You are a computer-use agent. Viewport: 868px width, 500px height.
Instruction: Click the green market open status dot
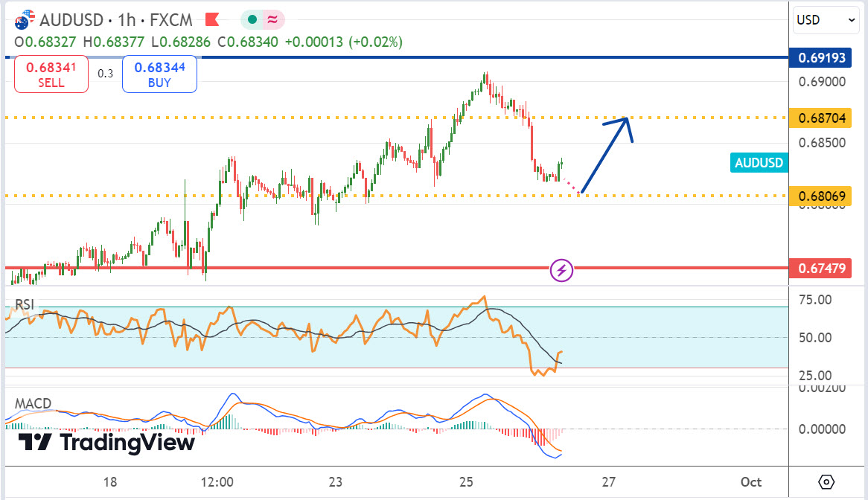(x=252, y=19)
